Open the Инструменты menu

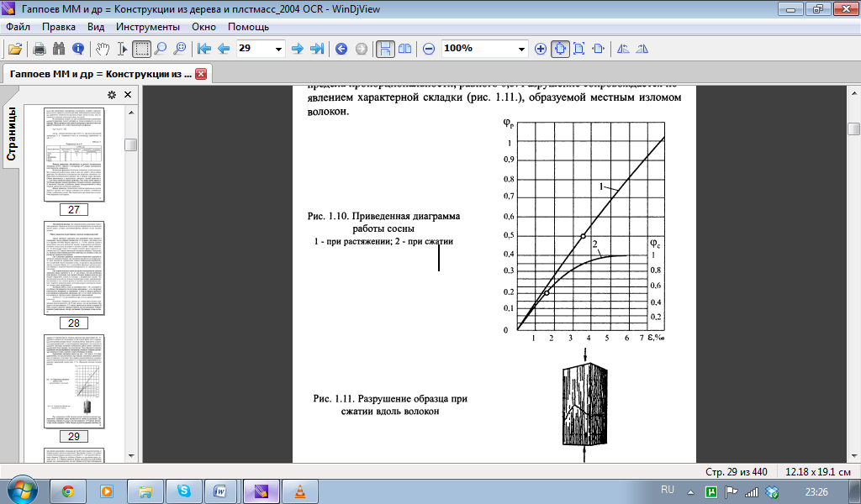click(148, 27)
